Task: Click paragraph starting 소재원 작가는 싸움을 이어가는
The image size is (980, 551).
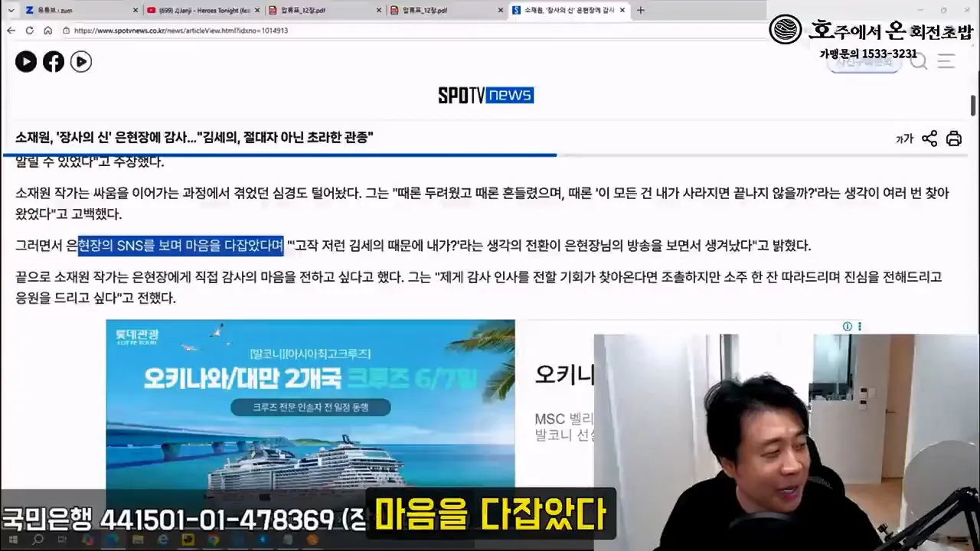Action: 482,203
